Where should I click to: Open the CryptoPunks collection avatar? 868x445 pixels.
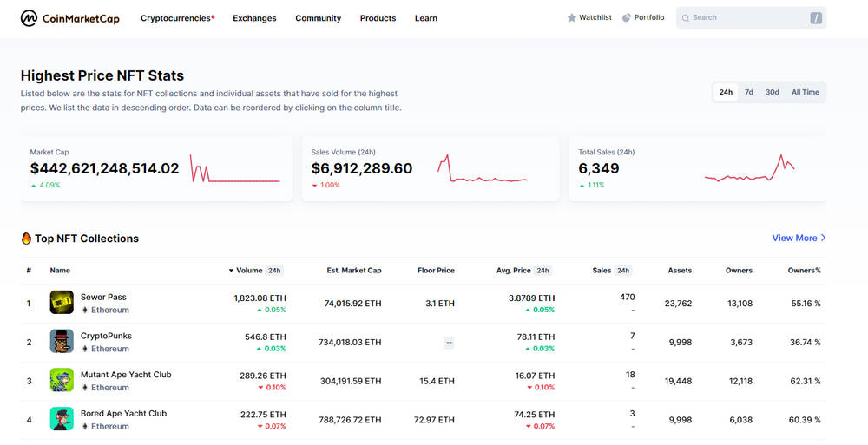pyautogui.click(x=62, y=341)
